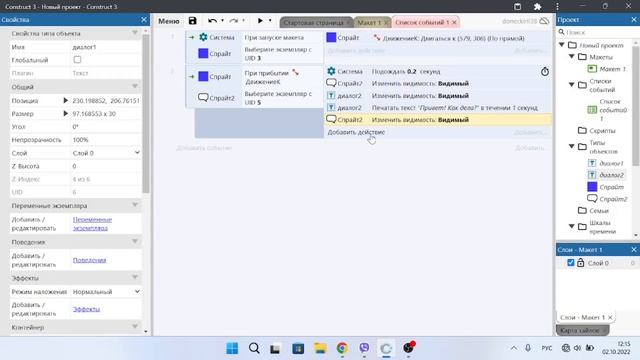This screenshot has width=640, height=360.
Task: Select the highlighted Спрайт2 visibility action
Action: point(438,120)
